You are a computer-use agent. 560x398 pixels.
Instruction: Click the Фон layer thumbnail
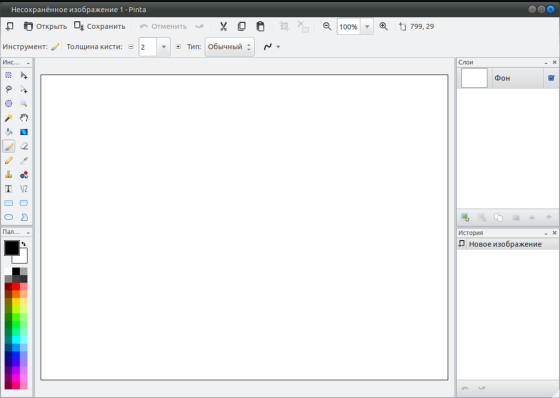474,78
